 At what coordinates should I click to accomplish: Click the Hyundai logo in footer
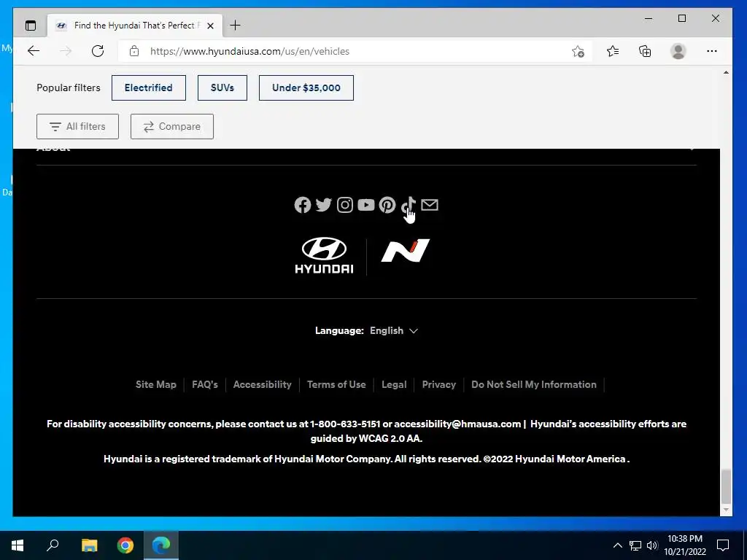click(x=324, y=255)
